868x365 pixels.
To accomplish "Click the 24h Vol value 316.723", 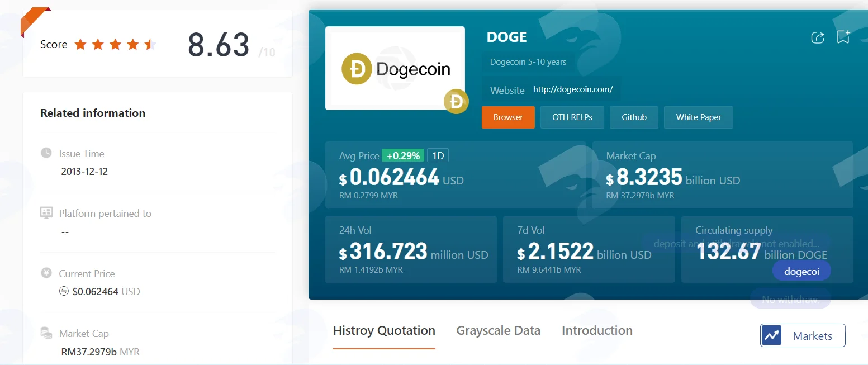I will (388, 252).
